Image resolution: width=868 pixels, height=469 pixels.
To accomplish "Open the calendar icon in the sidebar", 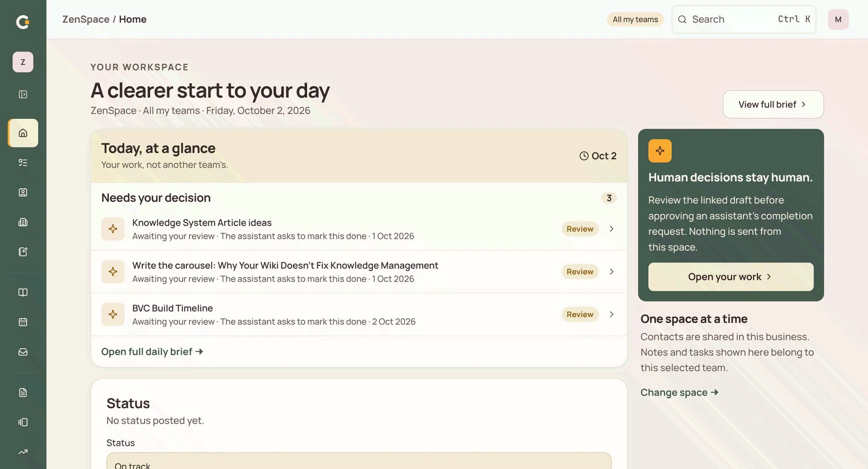I will pos(23,322).
